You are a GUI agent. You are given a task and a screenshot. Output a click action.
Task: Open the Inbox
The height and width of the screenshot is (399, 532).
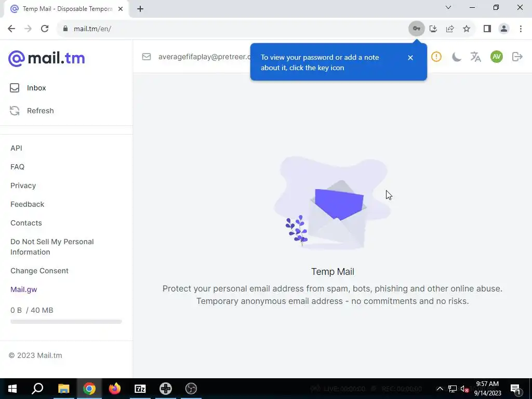tap(36, 88)
